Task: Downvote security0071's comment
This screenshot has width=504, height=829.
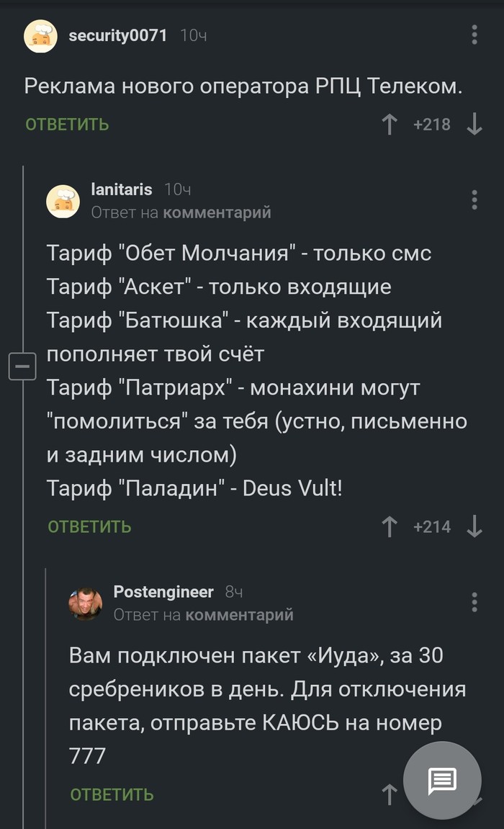Action: pos(474,125)
